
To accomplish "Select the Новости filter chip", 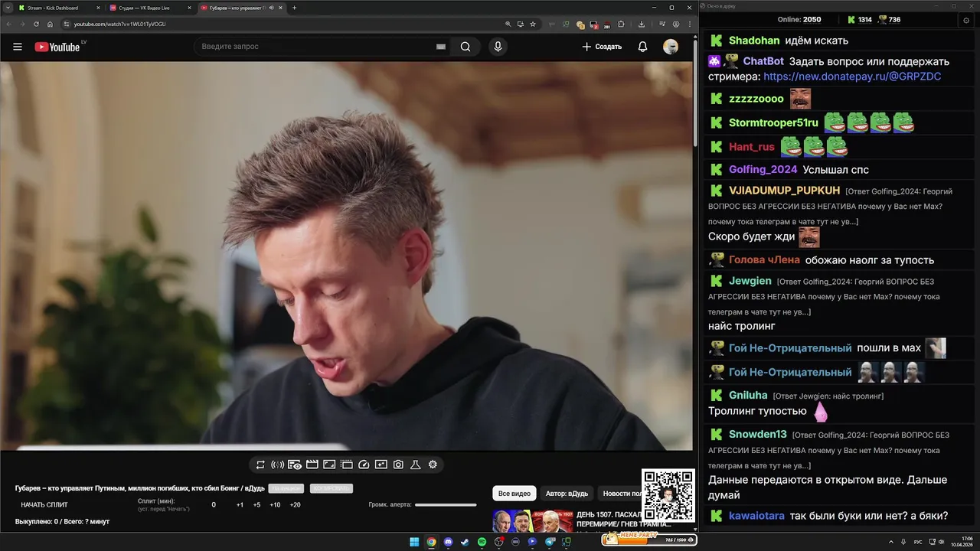I will point(621,494).
